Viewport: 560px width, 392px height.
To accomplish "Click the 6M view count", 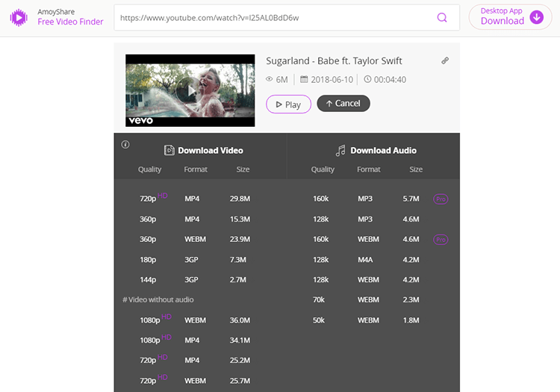I will point(281,80).
